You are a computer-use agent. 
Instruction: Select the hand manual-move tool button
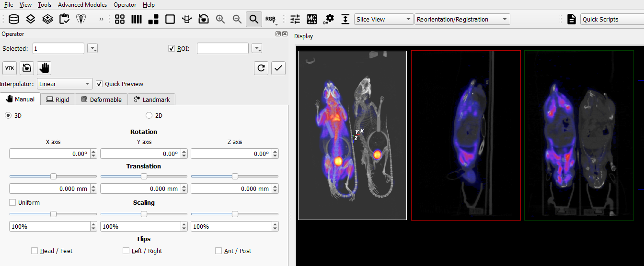pos(44,68)
